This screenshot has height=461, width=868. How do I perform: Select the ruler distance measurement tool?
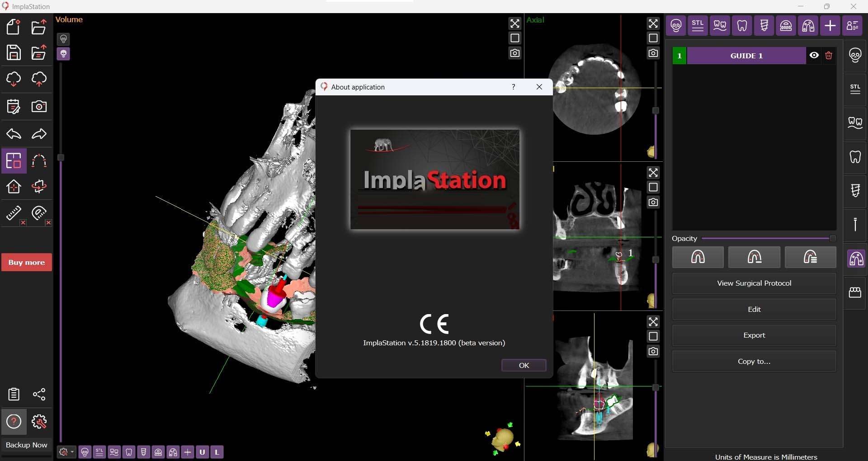pos(14,214)
